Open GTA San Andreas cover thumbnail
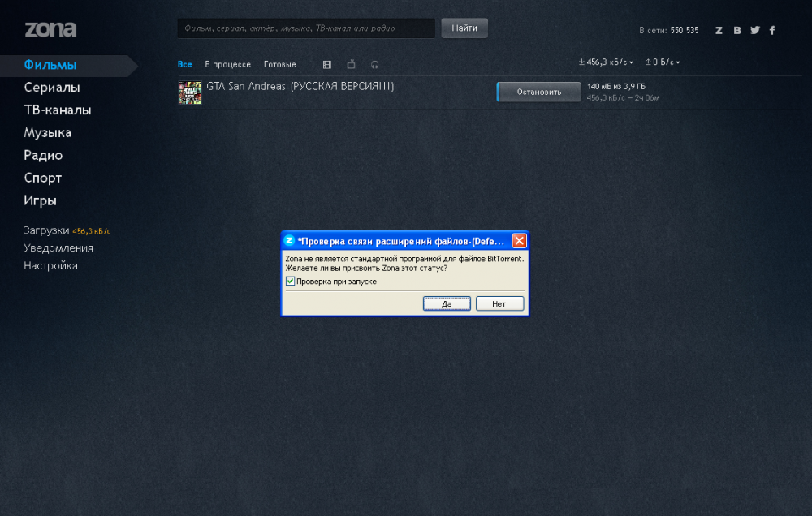The width and height of the screenshot is (812, 516). point(190,92)
